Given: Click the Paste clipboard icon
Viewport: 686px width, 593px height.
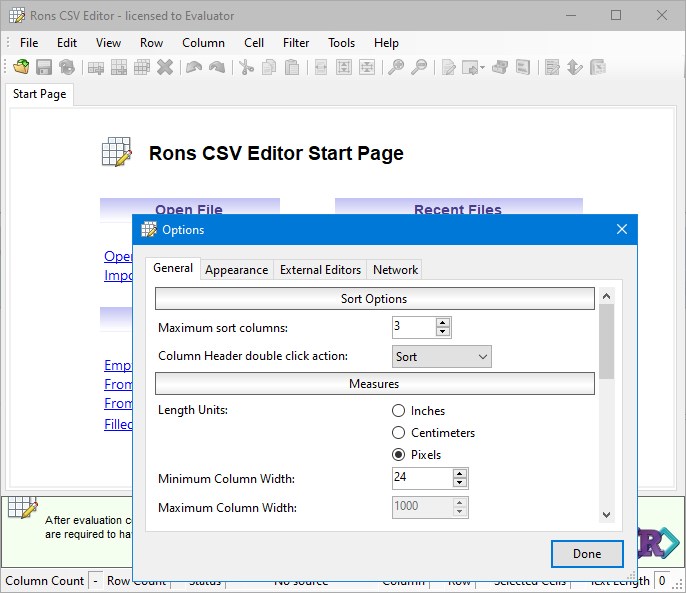Looking at the screenshot, I should tap(292, 67).
